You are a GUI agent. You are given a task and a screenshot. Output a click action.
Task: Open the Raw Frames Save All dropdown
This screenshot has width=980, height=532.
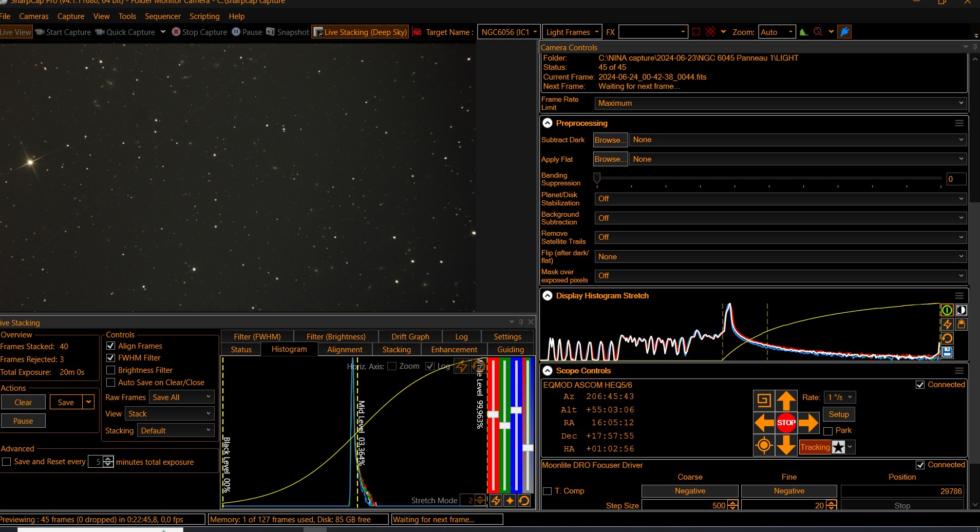tap(181, 397)
